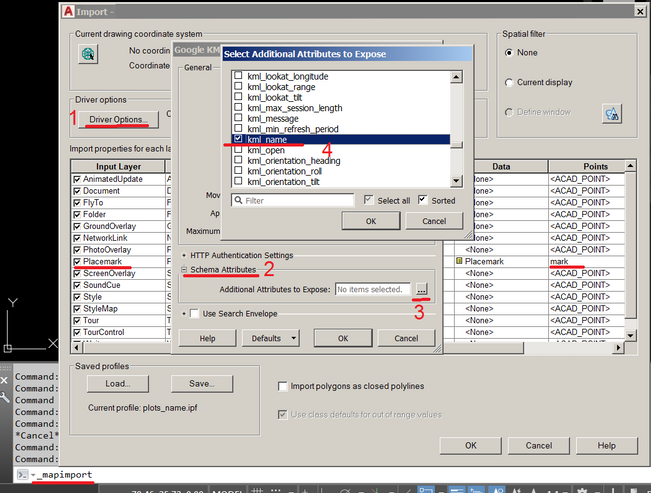Screen dimensions: 651x493
Task: Collapse the Schema Attributes section
Action: click(x=185, y=270)
